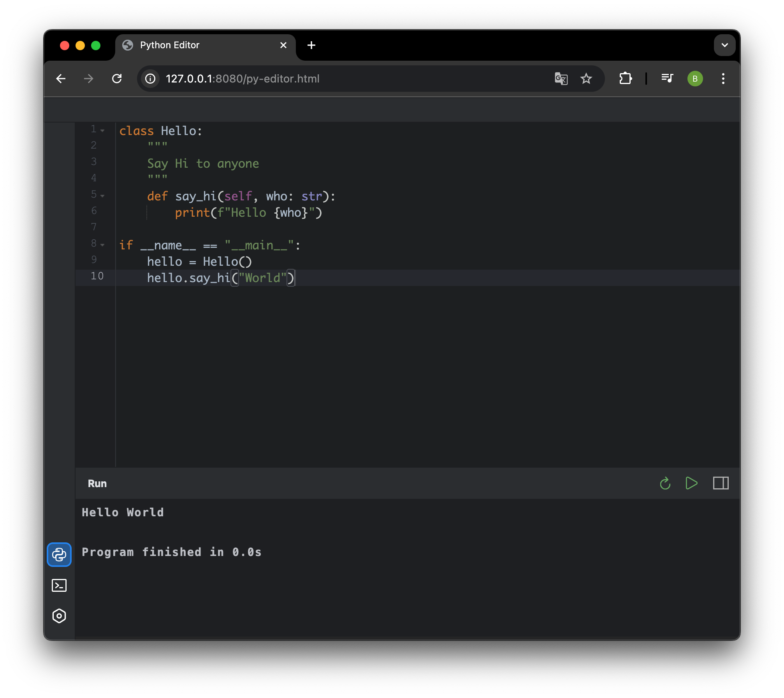
Task: Collapse if __name__ fold arrow on line 8
Action: coord(102,245)
